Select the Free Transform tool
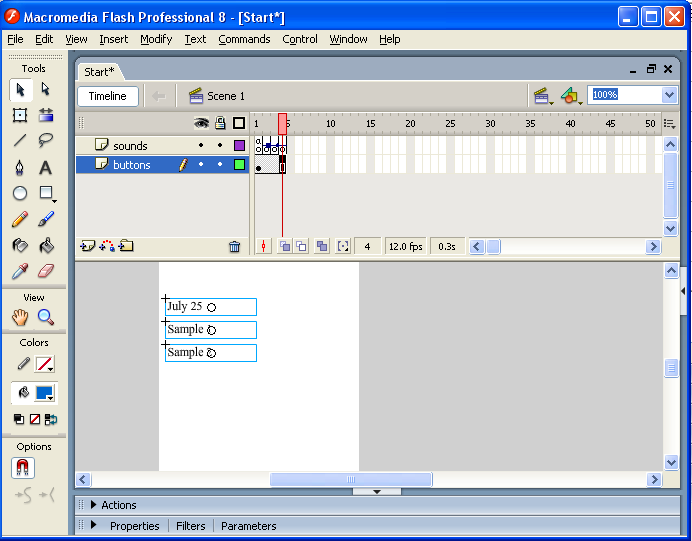692x541 pixels. click(20, 115)
